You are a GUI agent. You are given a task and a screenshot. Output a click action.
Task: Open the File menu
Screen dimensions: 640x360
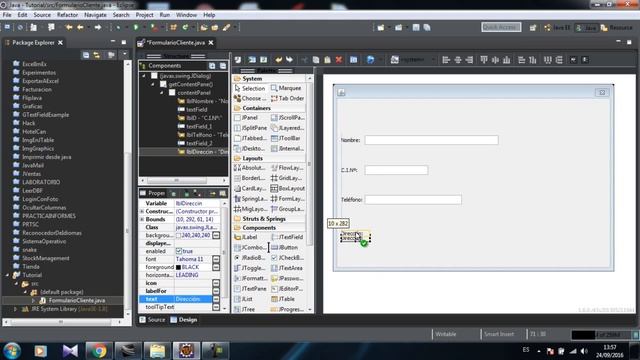click(7, 15)
